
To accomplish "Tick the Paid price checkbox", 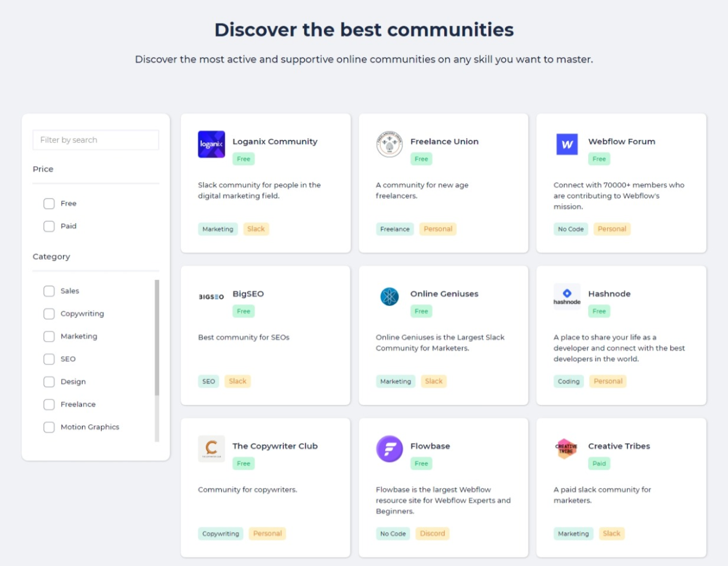I will tap(49, 226).
